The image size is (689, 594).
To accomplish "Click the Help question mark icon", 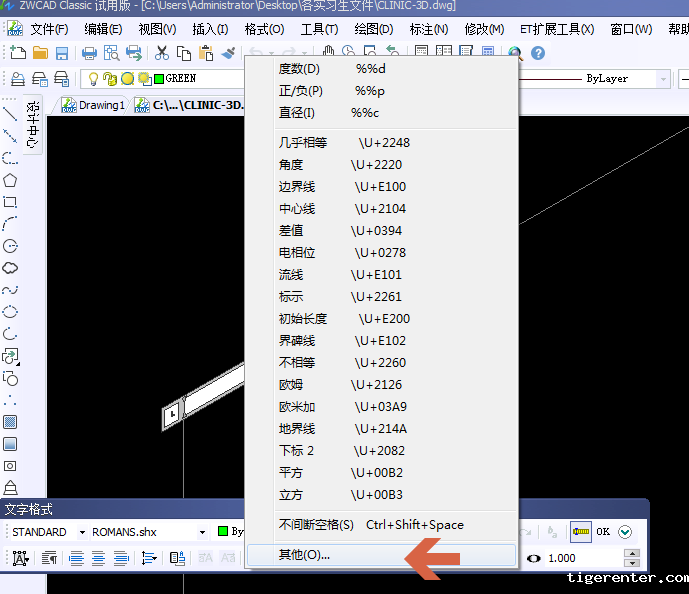I will (x=538, y=53).
